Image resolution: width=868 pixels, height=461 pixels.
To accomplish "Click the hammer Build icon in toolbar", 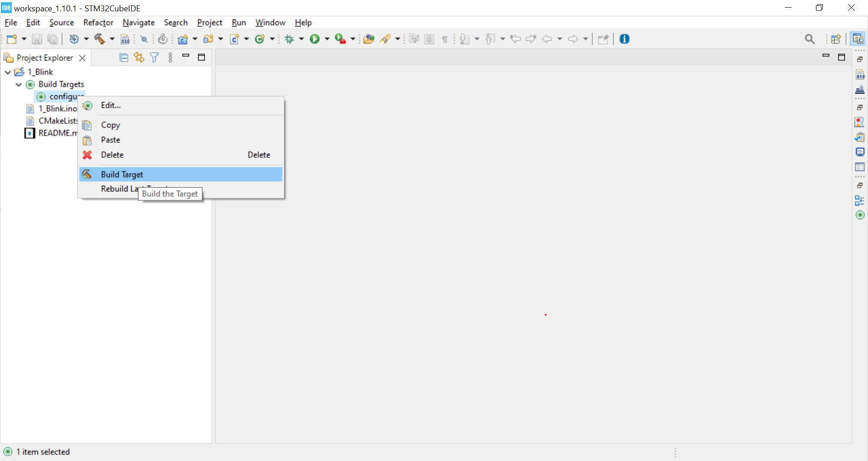I will 99,39.
